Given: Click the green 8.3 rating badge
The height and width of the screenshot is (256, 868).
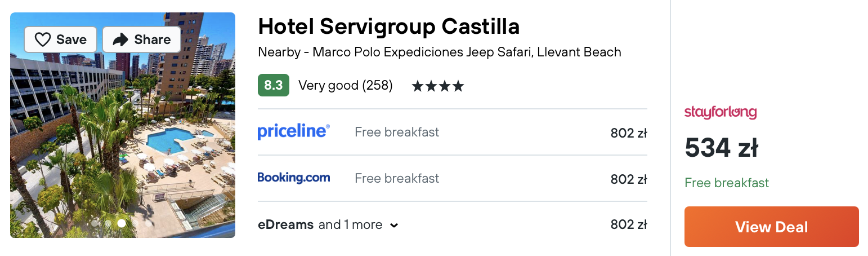Looking at the screenshot, I should 274,85.
